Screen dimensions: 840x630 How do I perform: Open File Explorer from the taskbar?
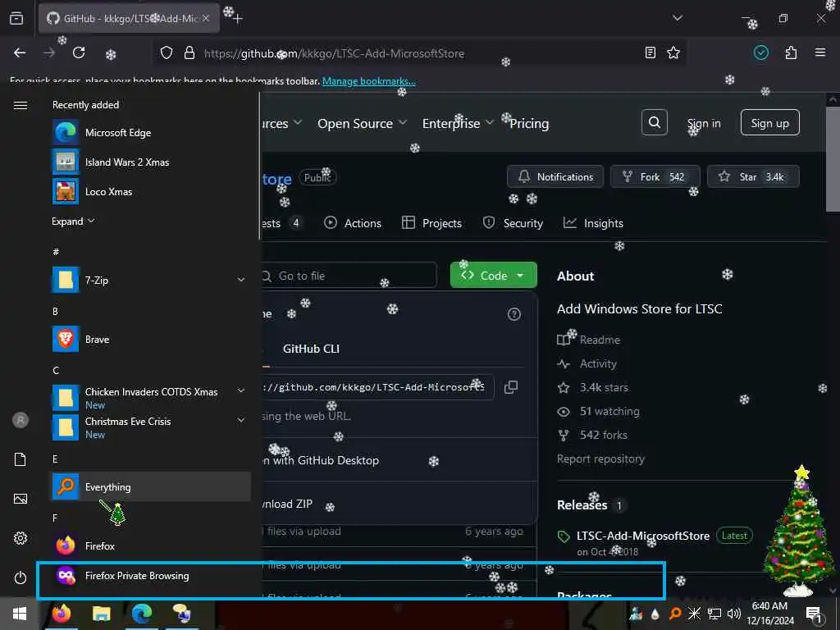coord(101,614)
